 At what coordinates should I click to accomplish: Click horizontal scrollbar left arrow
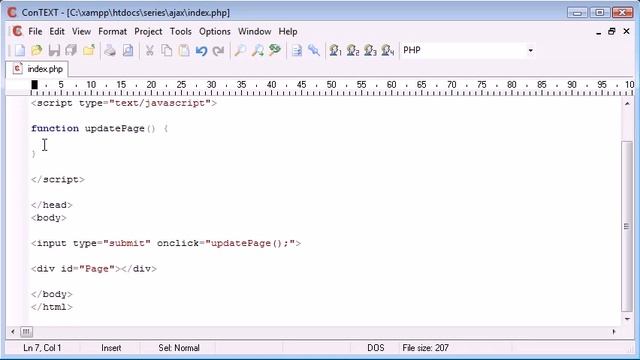click(x=13, y=331)
